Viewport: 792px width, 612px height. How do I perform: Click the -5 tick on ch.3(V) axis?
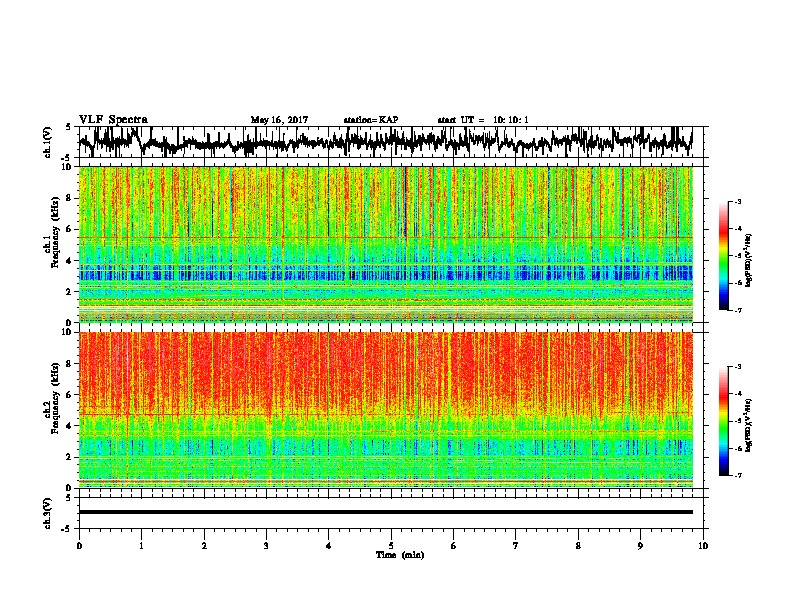click(x=66, y=529)
